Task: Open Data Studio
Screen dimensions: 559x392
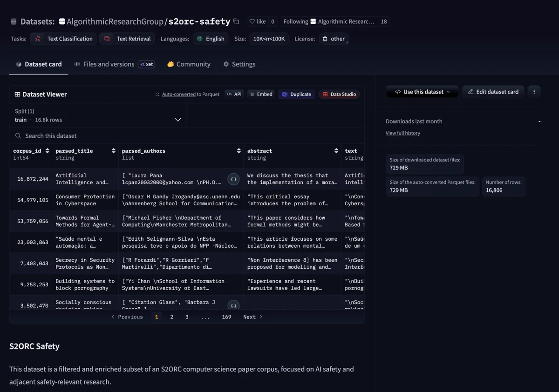Action: 339,94
